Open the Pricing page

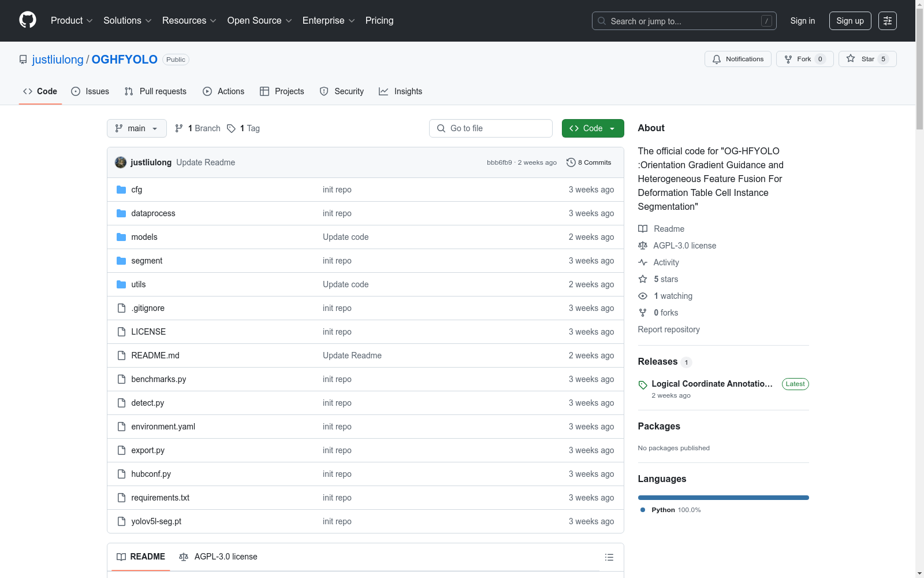click(x=379, y=21)
